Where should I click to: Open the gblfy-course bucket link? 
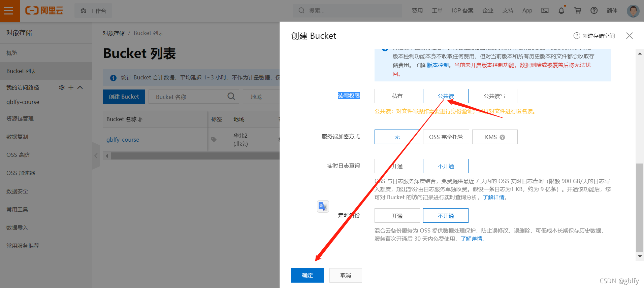123,140
